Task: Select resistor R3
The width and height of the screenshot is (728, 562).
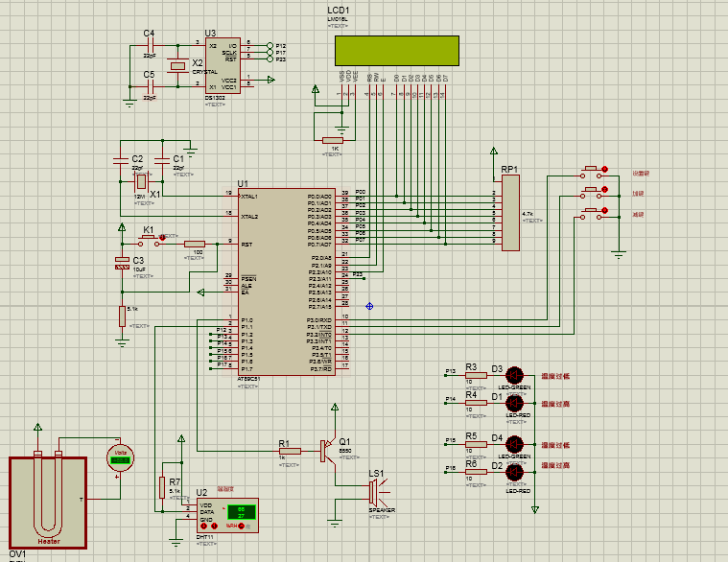Action: pyautogui.click(x=476, y=375)
